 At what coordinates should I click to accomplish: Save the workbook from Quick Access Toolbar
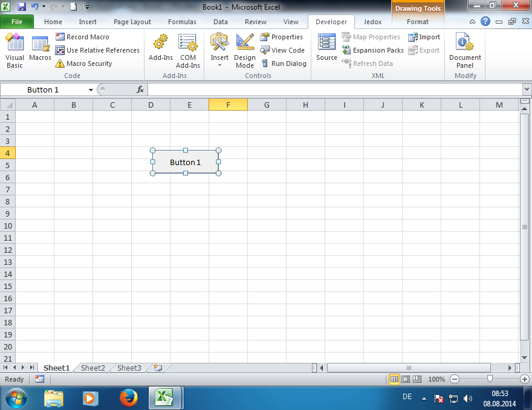[22, 7]
